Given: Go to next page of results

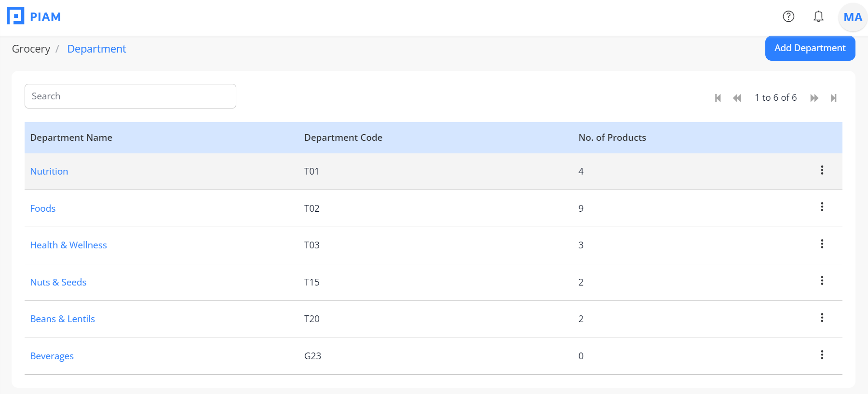Looking at the screenshot, I should point(814,98).
